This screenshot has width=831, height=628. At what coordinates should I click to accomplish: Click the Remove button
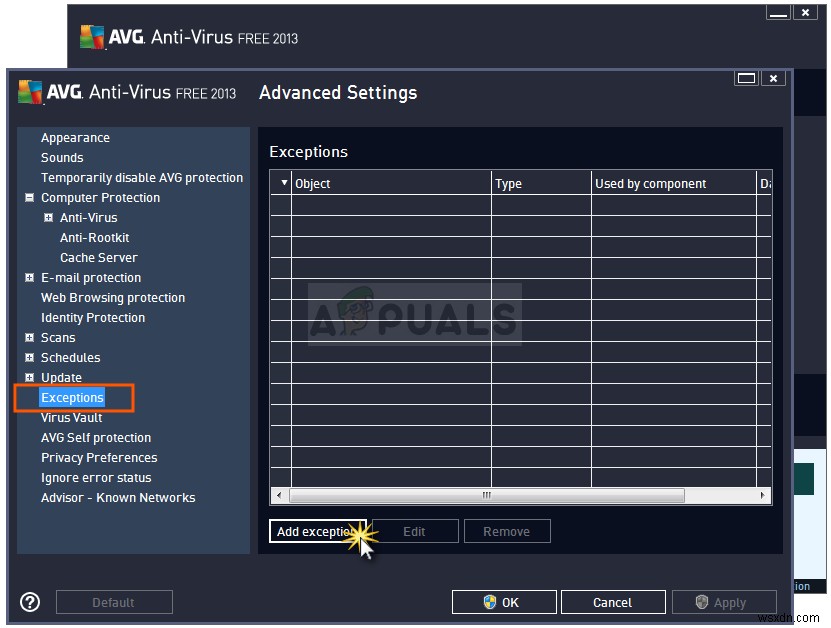(x=507, y=531)
